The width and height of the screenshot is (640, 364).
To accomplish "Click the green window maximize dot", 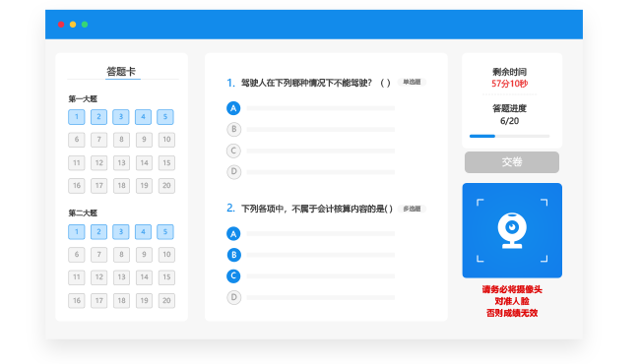I will pyautogui.click(x=85, y=25).
